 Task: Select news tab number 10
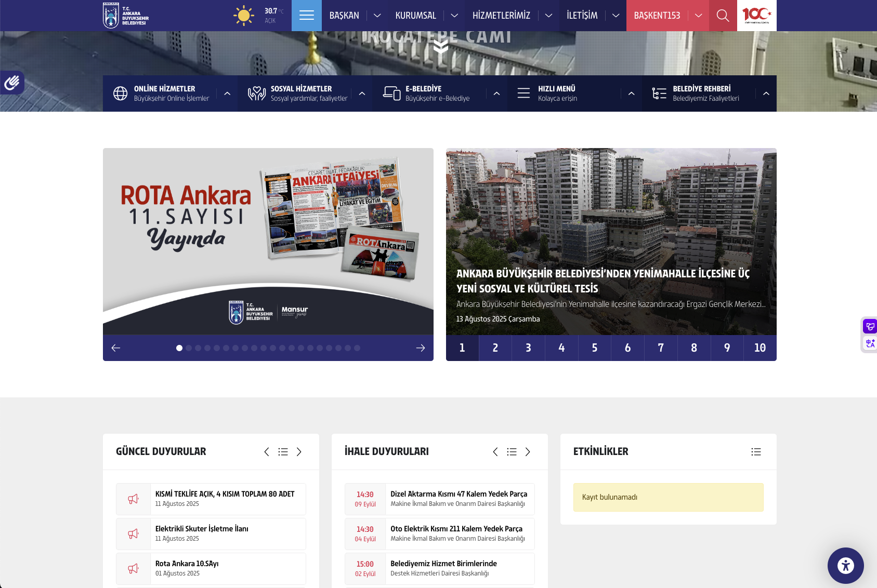tap(760, 348)
